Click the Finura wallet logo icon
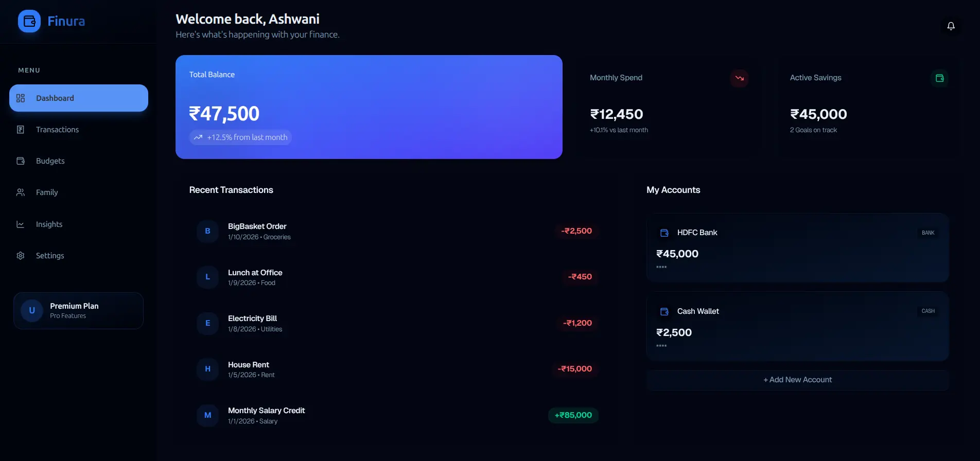Screen dimensions: 980x461 coord(29,21)
